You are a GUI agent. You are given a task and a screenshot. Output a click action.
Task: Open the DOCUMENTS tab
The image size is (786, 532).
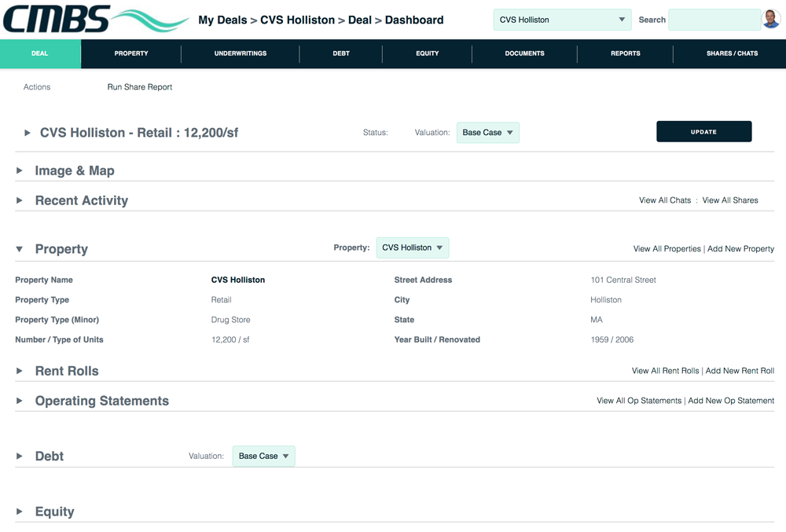(524, 53)
